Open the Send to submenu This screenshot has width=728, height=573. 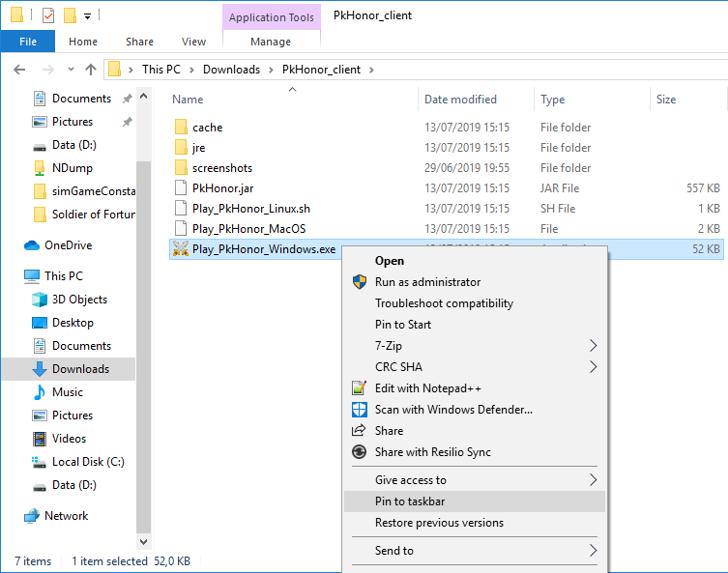coord(593,551)
